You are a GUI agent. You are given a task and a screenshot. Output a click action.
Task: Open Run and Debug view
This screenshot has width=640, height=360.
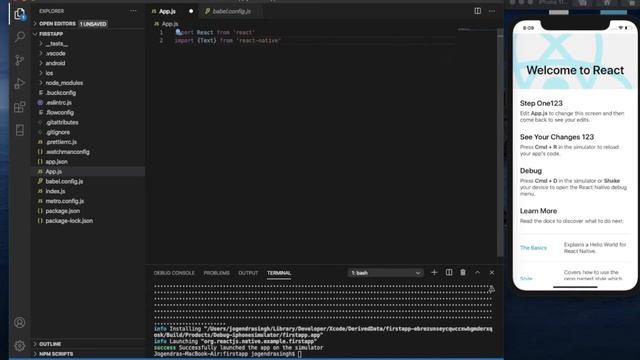[20, 83]
